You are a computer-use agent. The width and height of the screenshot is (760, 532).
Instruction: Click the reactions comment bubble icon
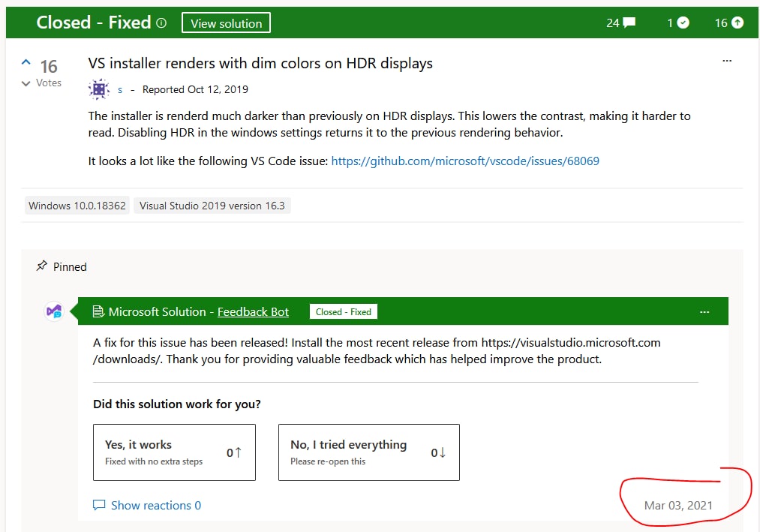pyautogui.click(x=99, y=505)
